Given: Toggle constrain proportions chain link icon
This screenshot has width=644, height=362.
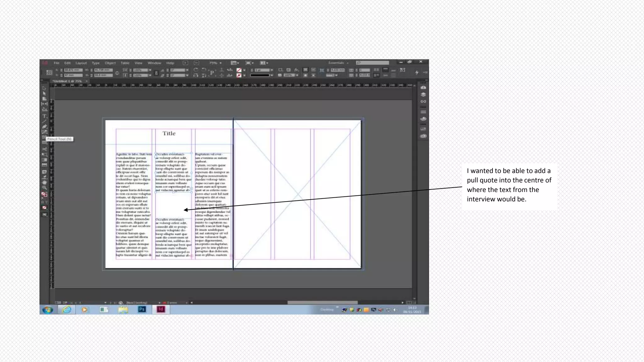Looking at the screenshot, I should pos(117,73).
